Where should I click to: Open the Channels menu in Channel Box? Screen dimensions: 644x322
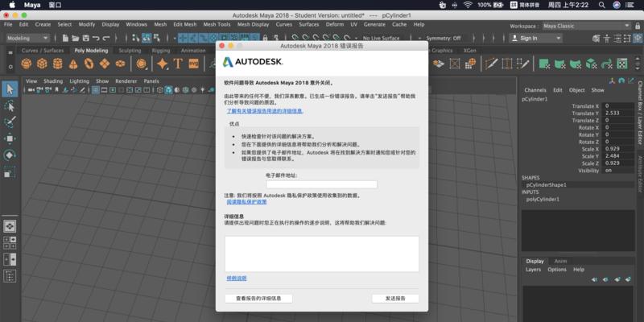[535, 90]
